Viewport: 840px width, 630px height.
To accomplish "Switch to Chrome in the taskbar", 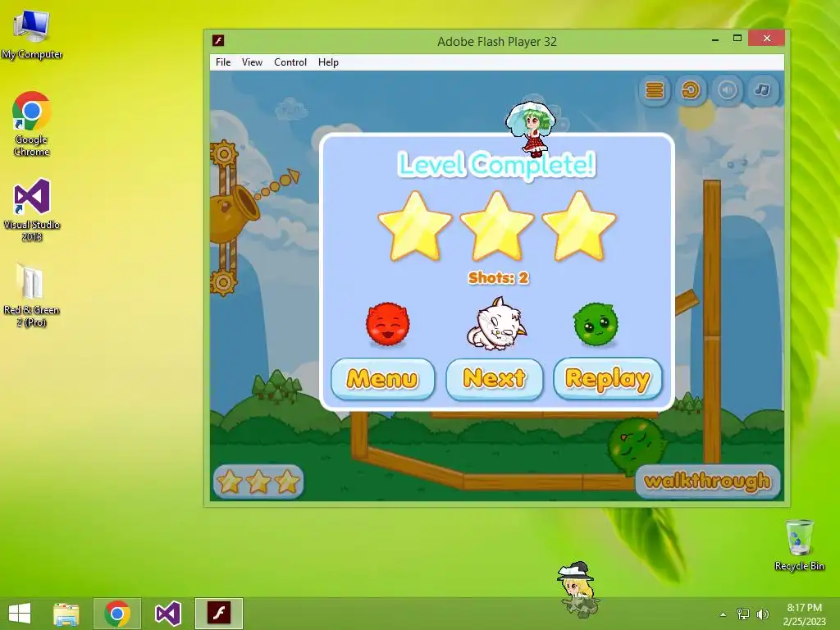I will [117, 614].
